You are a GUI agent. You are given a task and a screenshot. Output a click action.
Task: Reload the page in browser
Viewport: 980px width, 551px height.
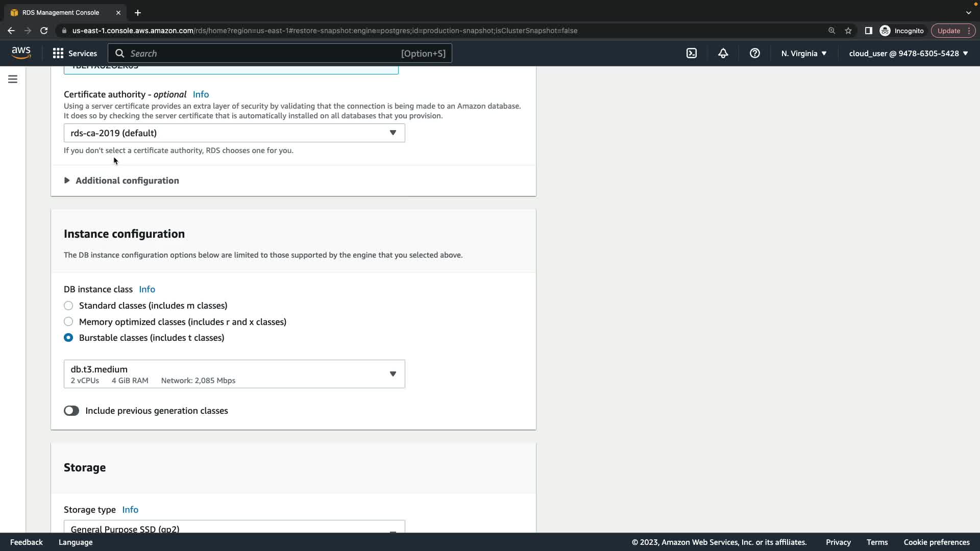(44, 31)
